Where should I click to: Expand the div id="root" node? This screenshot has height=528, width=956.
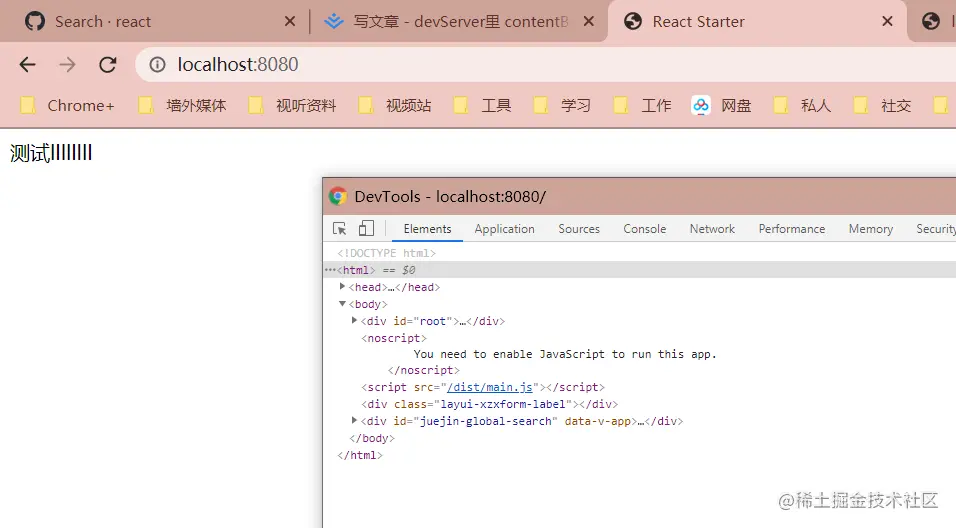click(x=354, y=321)
